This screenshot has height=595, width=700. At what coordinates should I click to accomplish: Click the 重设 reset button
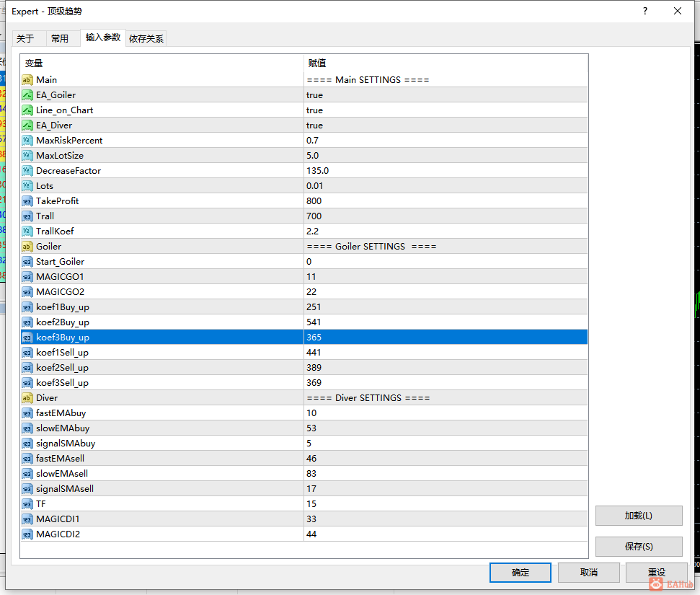pyautogui.click(x=656, y=572)
